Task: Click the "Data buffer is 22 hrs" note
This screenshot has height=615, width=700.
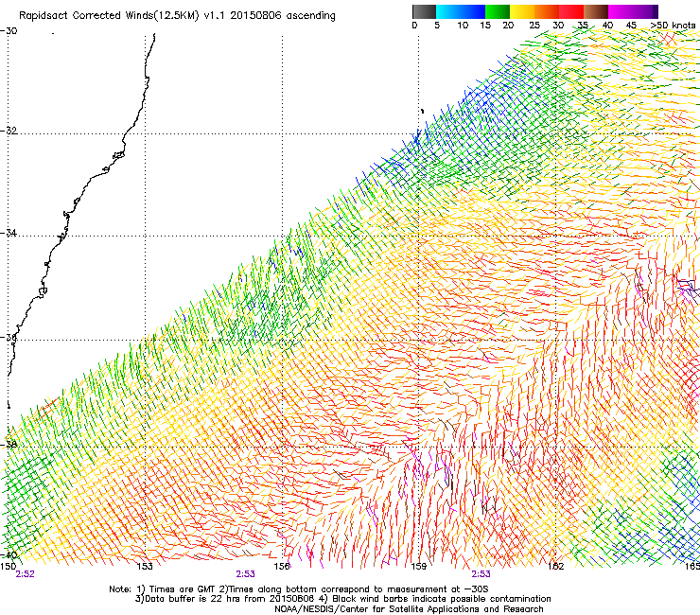Action: [225, 599]
